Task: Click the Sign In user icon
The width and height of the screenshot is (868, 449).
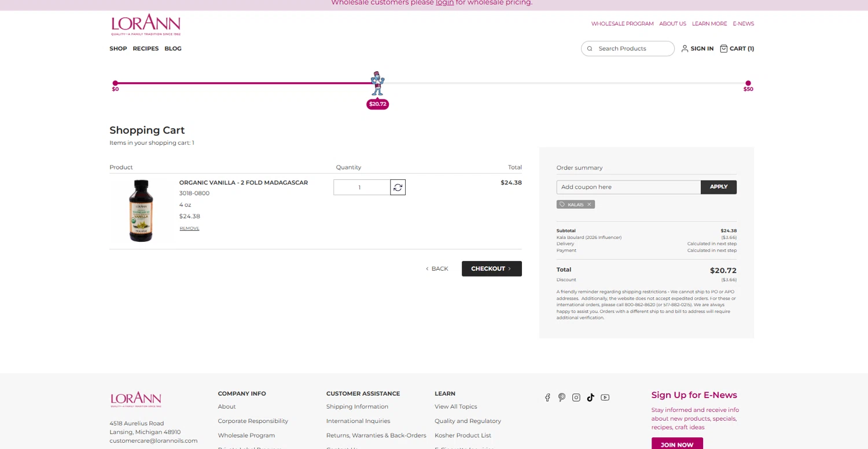Action: click(685, 49)
